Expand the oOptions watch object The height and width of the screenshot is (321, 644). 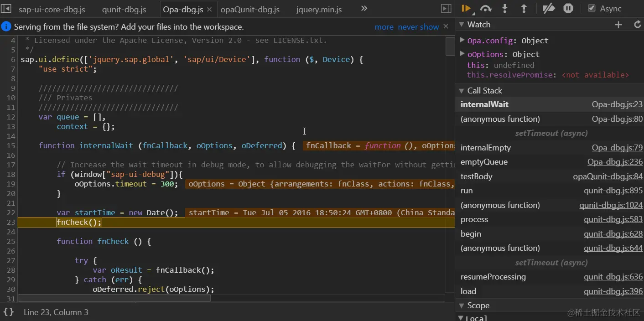click(462, 54)
